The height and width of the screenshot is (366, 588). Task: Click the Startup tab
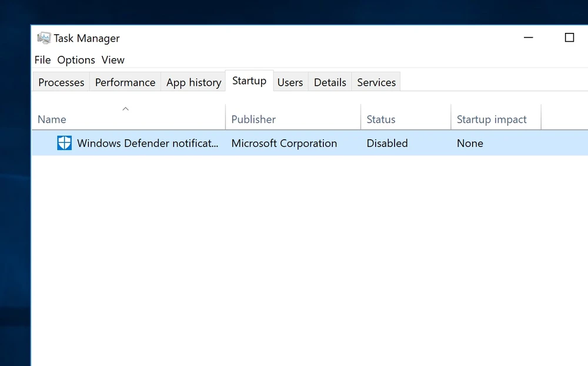point(249,81)
